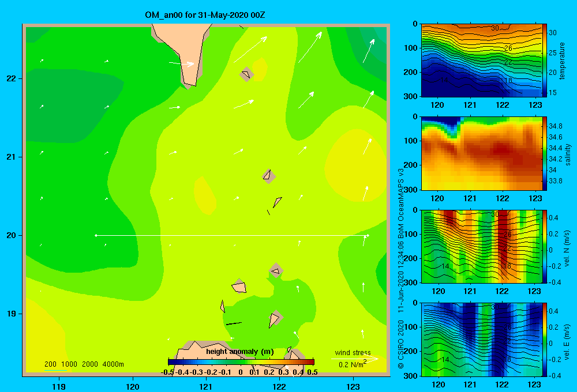Screen dimensions: 577x392
Task: Click latitude label 22 on main map
Action: pyautogui.click(x=12, y=79)
